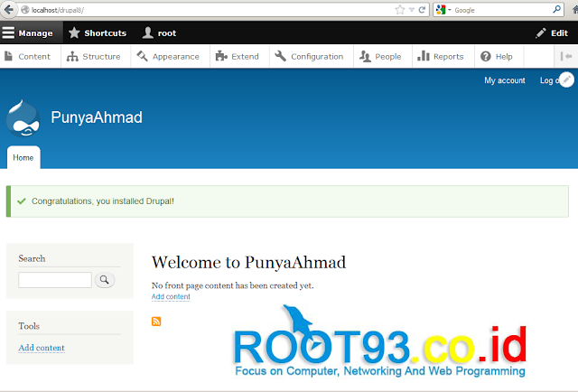This screenshot has height=392, width=578.
Task: Click the Congratulations installed Drupal message
Action: tap(103, 201)
